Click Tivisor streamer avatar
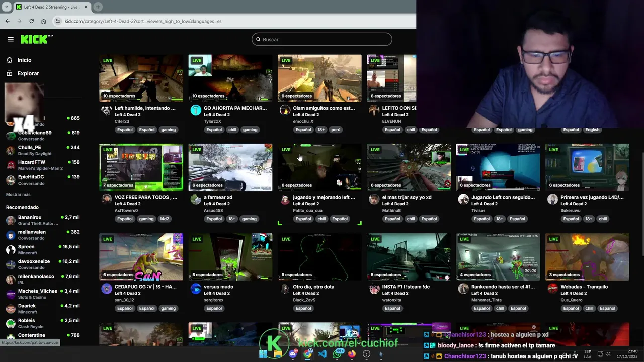Image resolution: width=644 pixels, height=362 pixels. (x=463, y=199)
